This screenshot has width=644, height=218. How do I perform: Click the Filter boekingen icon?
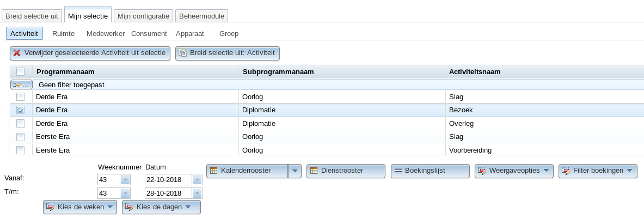click(x=566, y=171)
